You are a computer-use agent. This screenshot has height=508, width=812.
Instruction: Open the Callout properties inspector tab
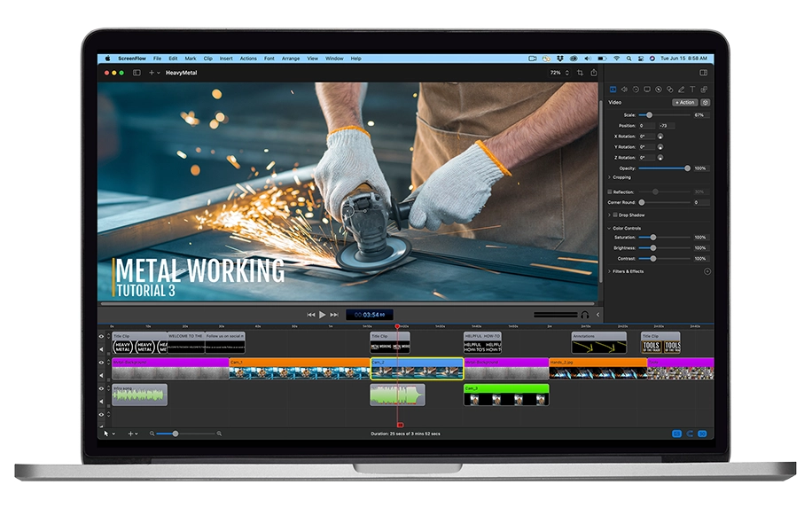(658, 89)
